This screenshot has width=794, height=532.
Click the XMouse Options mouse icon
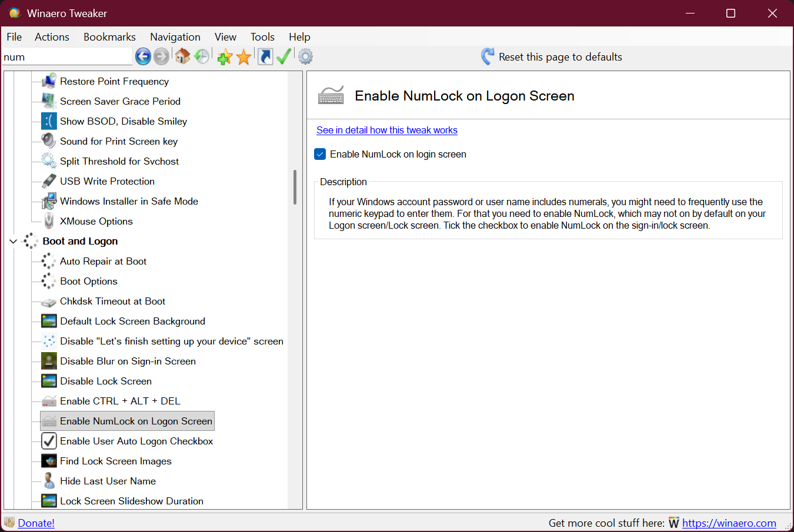click(49, 221)
